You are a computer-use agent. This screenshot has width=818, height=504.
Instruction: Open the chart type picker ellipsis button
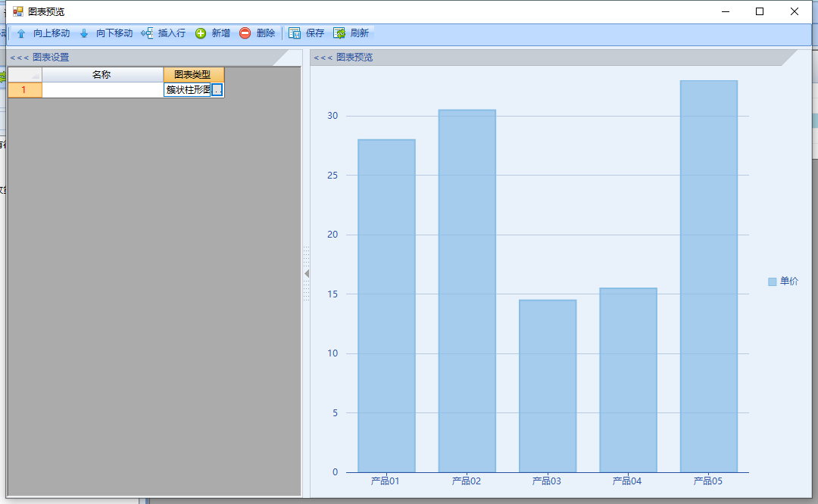[x=217, y=89]
